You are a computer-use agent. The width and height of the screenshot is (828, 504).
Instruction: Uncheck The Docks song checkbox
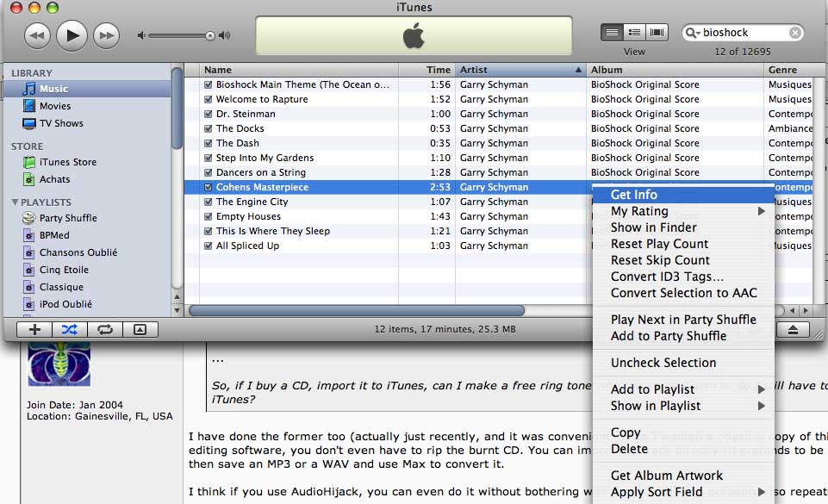point(208,128)
